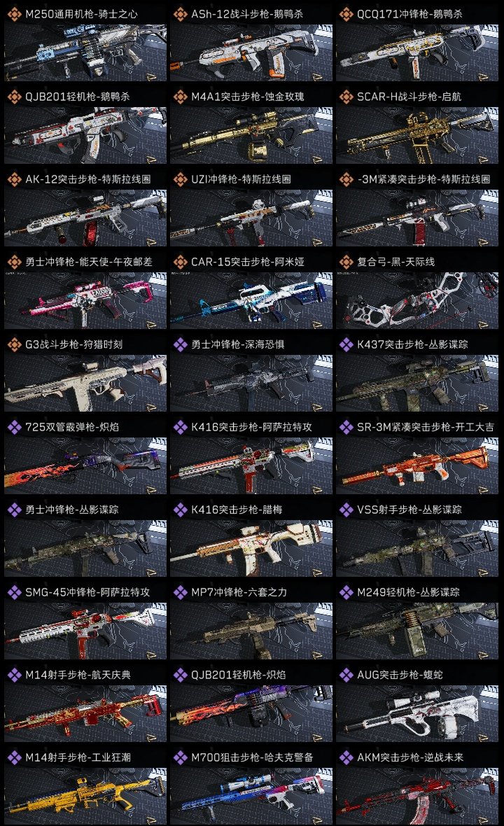The height and width of the screenshot is (826, 504).
Task: Open the M4A1突击步枪-蚀金玫瑰 gold rifle preview
Action: tap(251, 135)
